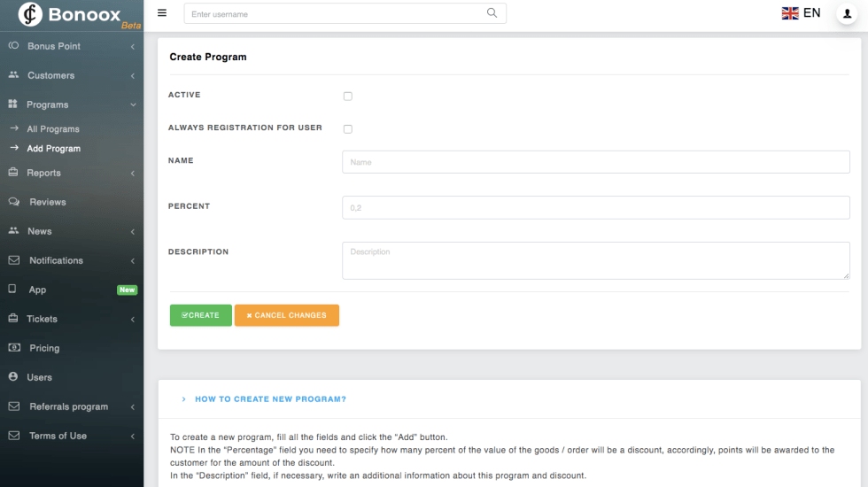
Task: Open All Programs in sidebar
Action: 53,129
